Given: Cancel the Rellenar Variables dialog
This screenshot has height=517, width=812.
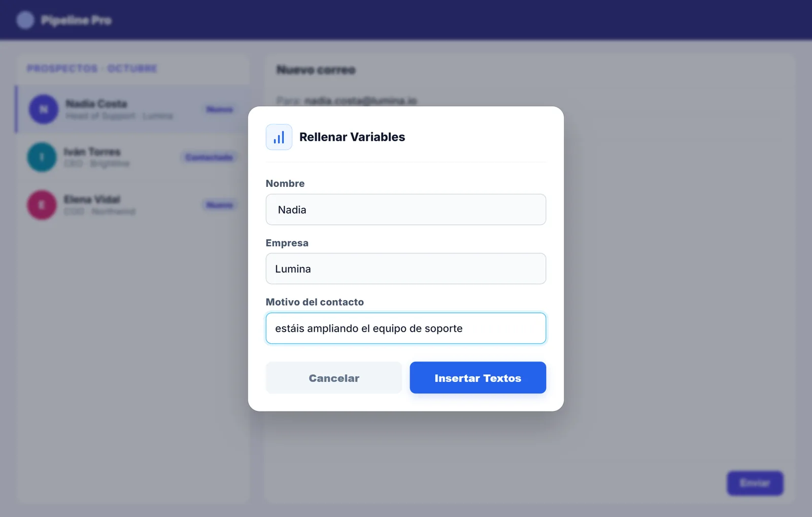Looking at the screenshot, I should tap(334, 378).
